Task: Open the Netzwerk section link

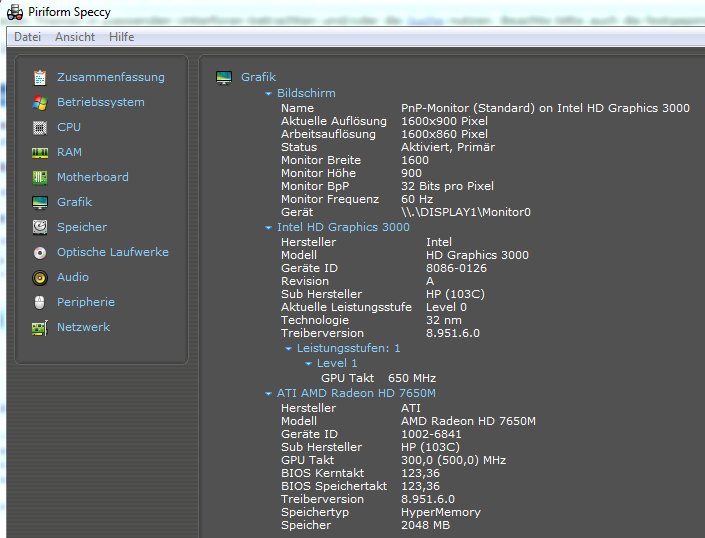Action: point(83,327)
